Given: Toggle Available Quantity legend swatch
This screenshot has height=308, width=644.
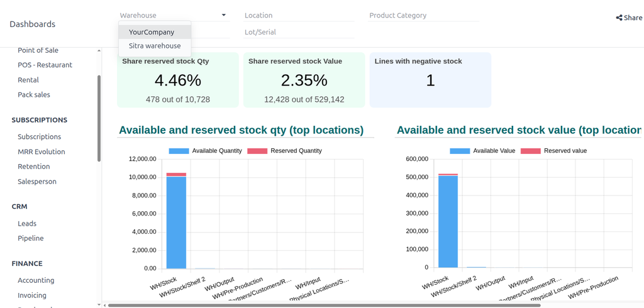Looking at the screenshot, I should point(179,151).
